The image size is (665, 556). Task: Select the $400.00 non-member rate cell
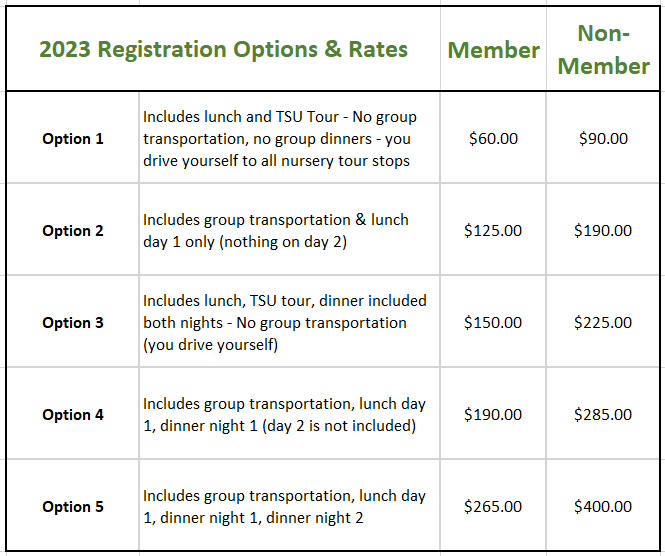coord(603,507)
